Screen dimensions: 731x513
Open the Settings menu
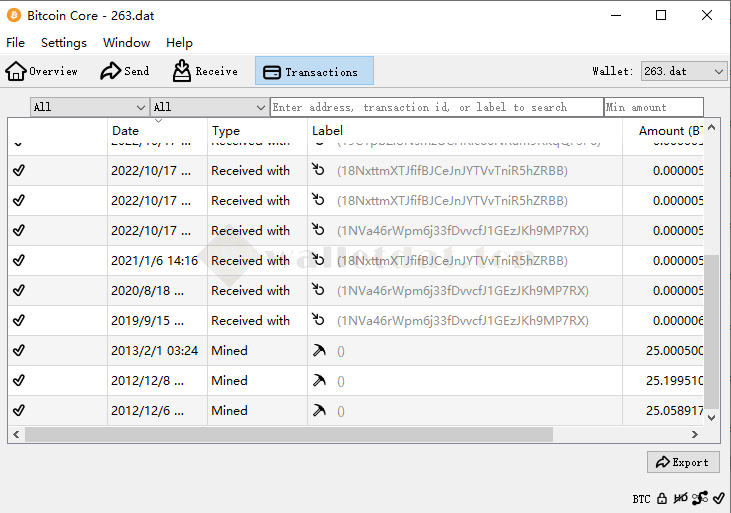[x=64, y=43]
